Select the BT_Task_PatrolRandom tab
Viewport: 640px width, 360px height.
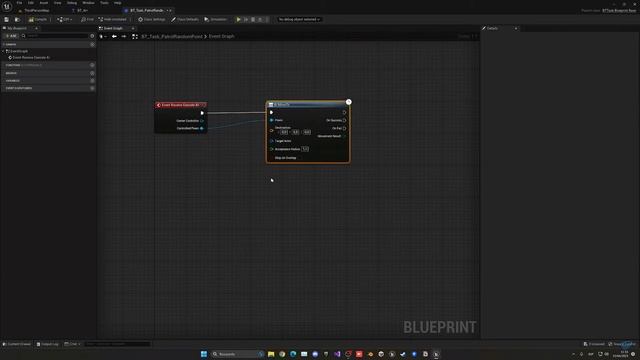[147, 10]
